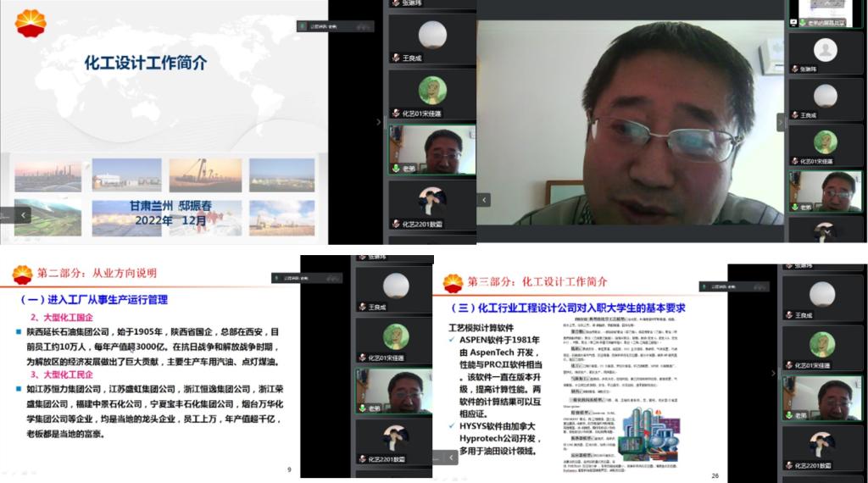This screenshot has width=868, height=483.
Task: Select 王良成 round avatar in top-right panel
Action: pyautogui.click(x=825, y=95)
